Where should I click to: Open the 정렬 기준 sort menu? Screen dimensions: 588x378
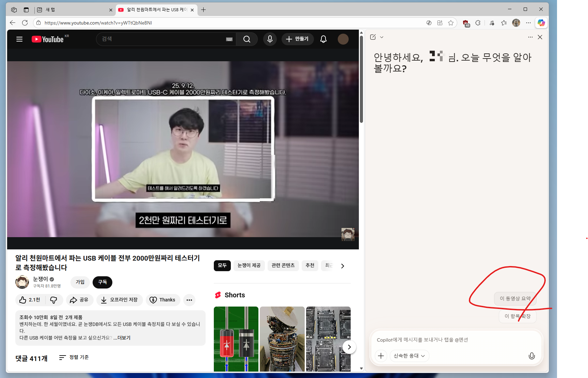pos(74,357)
